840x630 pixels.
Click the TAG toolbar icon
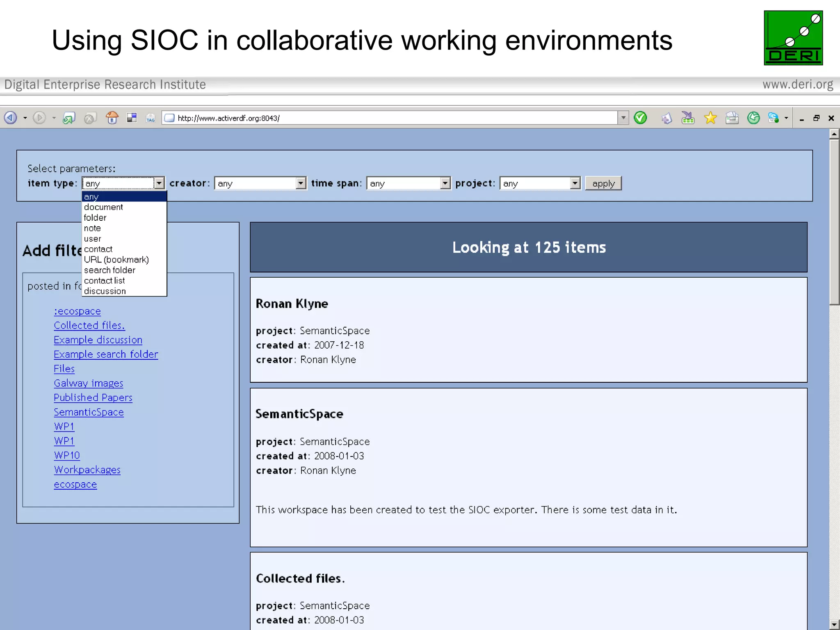pyautogui.click(x=151, y=118)
